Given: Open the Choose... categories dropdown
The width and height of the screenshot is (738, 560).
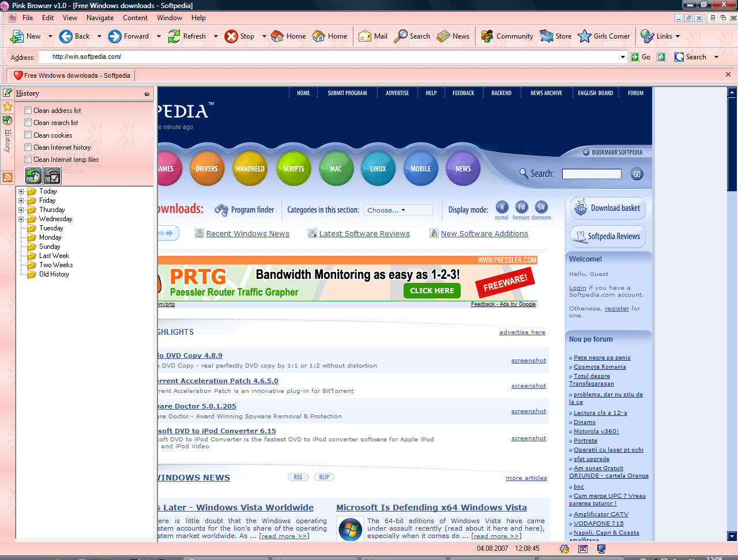Looking at the screenshot, I should [398, 210].
